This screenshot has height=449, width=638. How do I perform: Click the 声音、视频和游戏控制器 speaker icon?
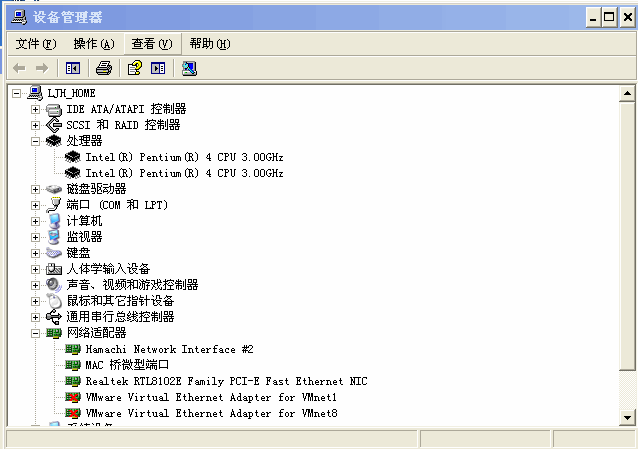54,285
